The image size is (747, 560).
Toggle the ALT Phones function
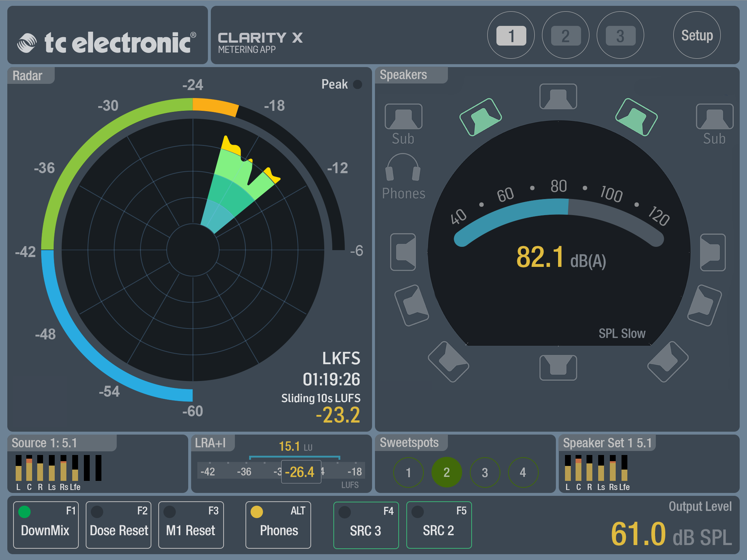[x=278, y=525]
